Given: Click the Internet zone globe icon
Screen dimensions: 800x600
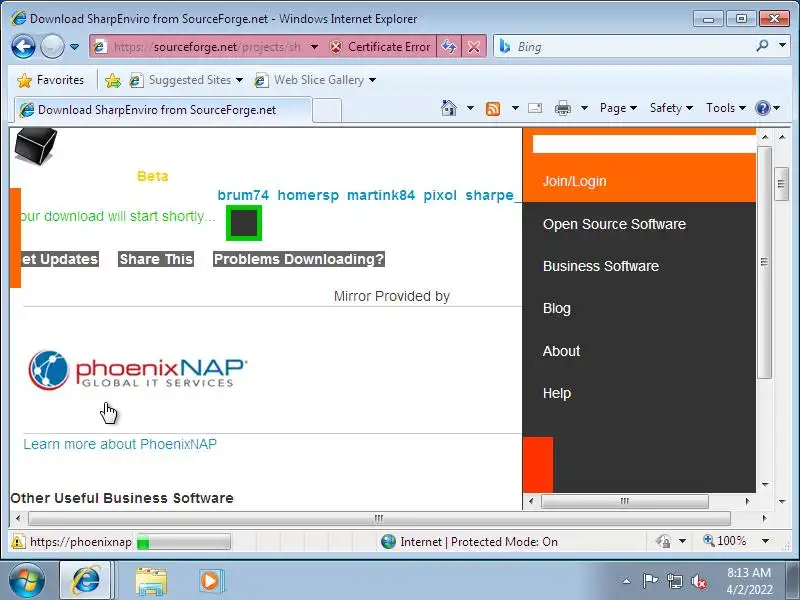Looking at the screenshot, I should [388, 541].
